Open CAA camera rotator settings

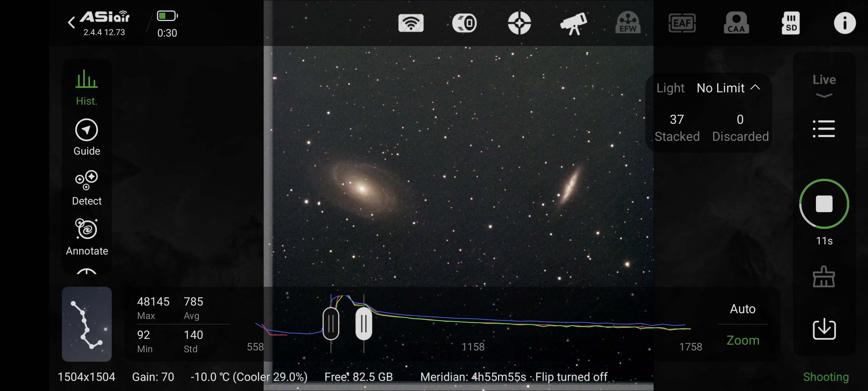[x=736, y=23]
